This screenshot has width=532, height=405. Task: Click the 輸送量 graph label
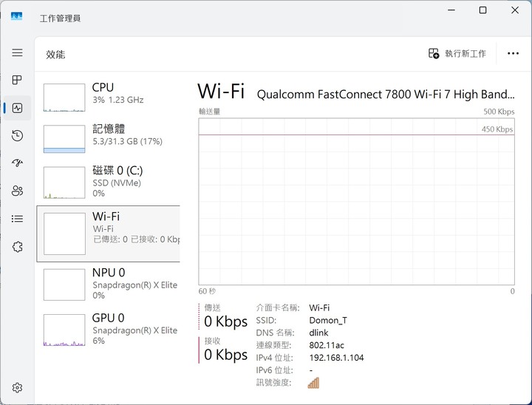tap(209, 112)
